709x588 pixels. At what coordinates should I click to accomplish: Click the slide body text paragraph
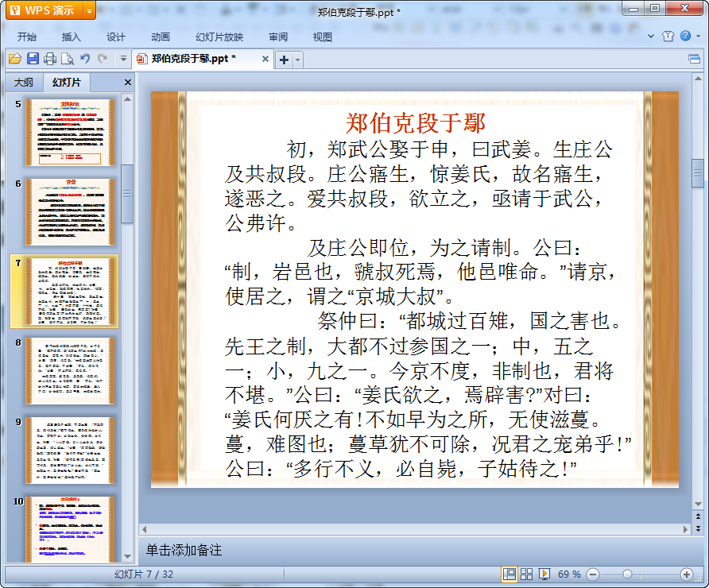pyautogui.click(x=428, y=310)
